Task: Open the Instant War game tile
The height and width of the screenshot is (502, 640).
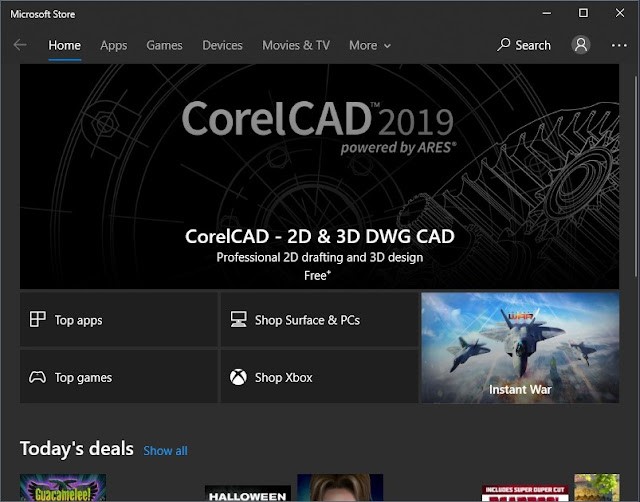Action: [520, 348]
